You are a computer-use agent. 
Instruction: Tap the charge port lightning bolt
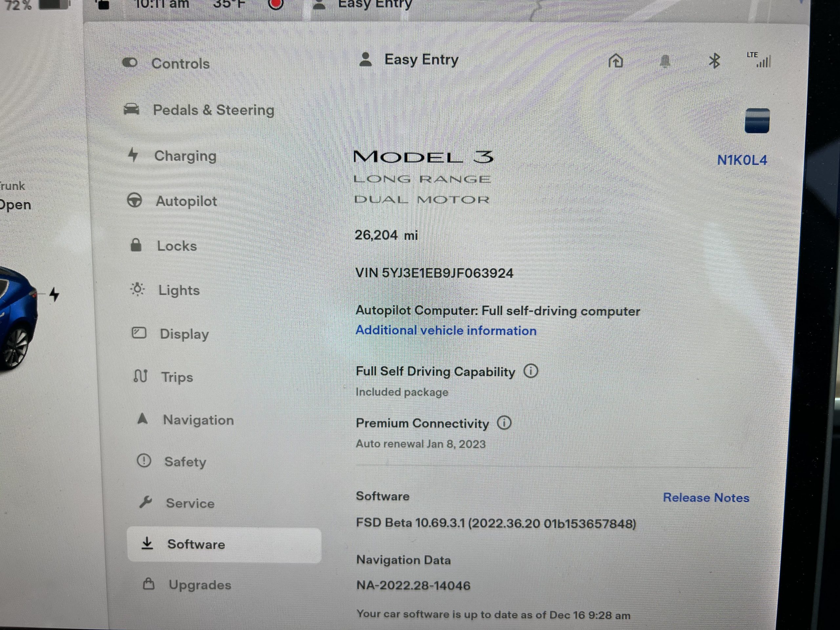(x=55, y=294)
